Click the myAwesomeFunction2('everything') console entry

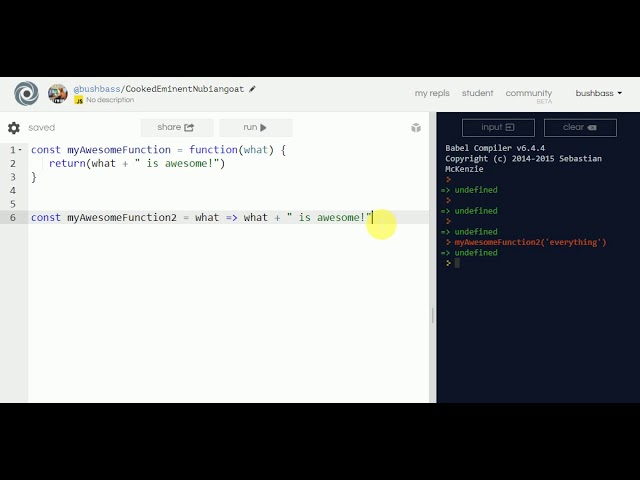click(x=530, y=242)
